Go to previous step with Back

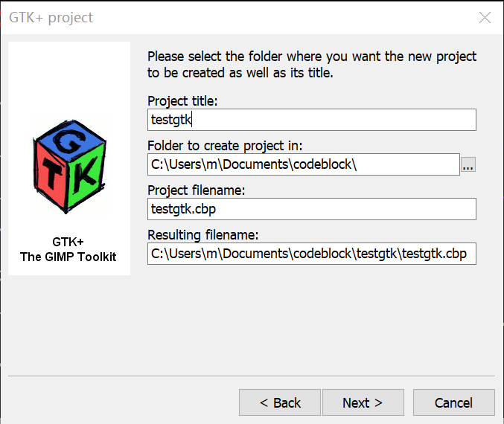(x=280, y=402)
